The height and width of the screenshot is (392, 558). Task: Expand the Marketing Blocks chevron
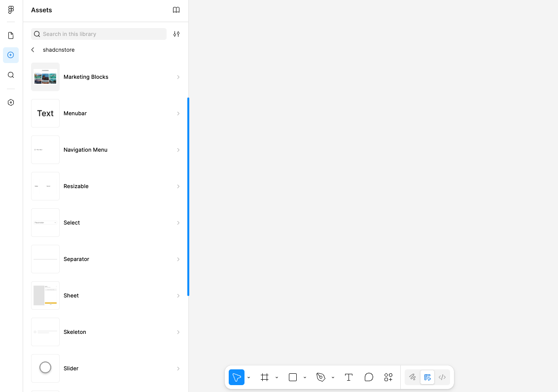(x=178, y=77)
